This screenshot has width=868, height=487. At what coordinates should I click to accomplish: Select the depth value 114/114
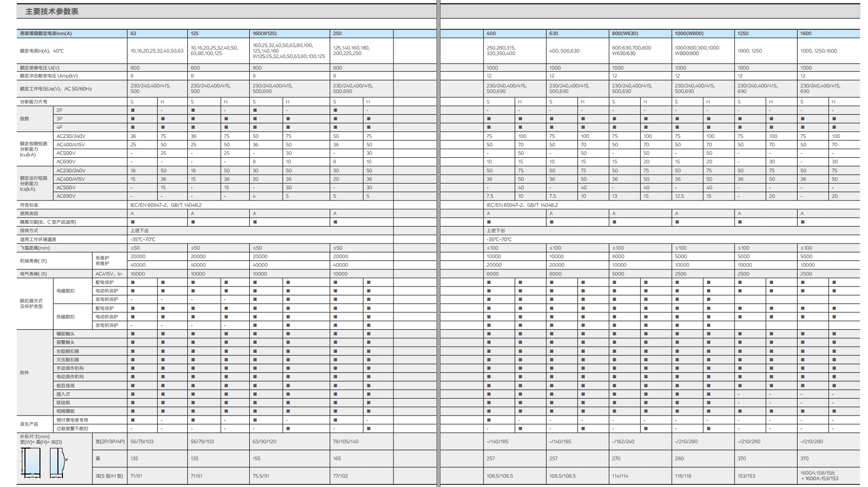pyautogui.click(x=620, y=476)
